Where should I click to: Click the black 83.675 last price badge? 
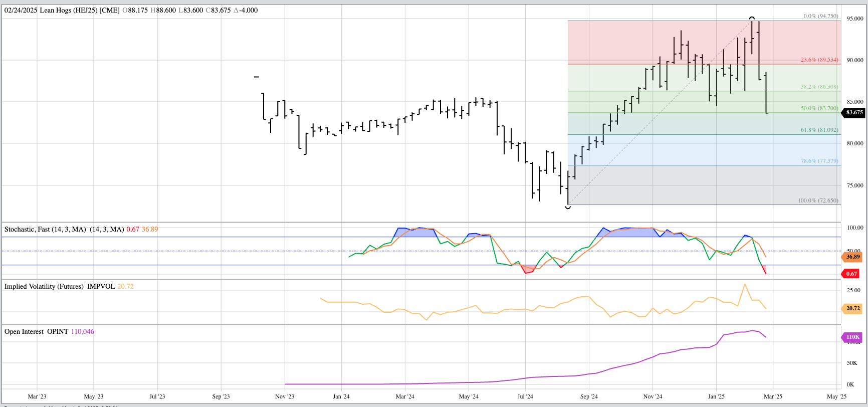pos(854,112)
